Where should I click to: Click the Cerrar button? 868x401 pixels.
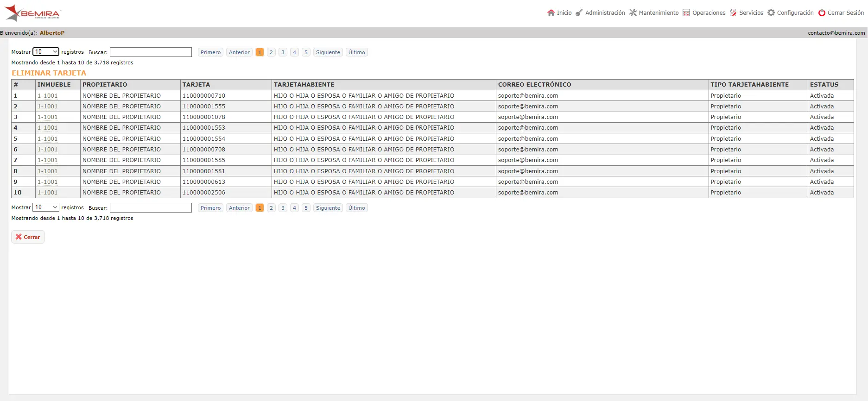(28, 237)
